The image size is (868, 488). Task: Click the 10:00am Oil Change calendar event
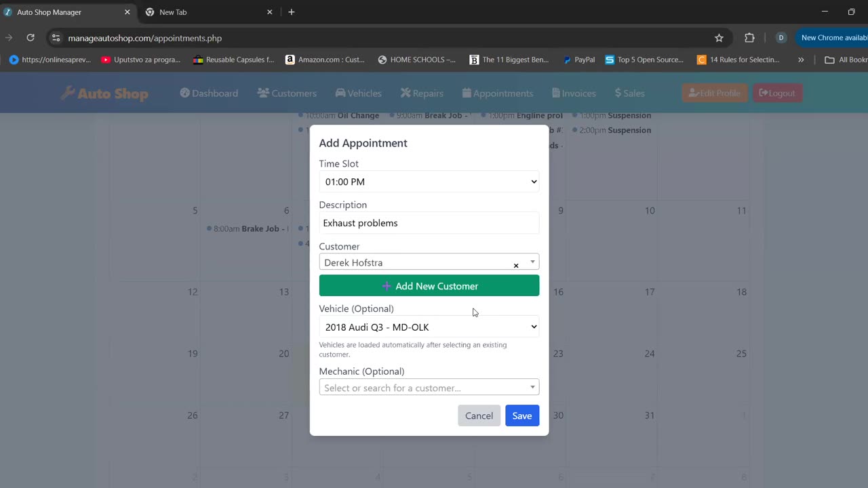coord(338,115)
